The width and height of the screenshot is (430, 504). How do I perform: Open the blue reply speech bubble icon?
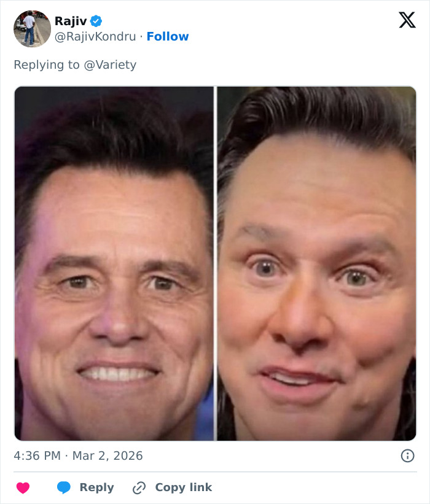(x=63, y=487)
